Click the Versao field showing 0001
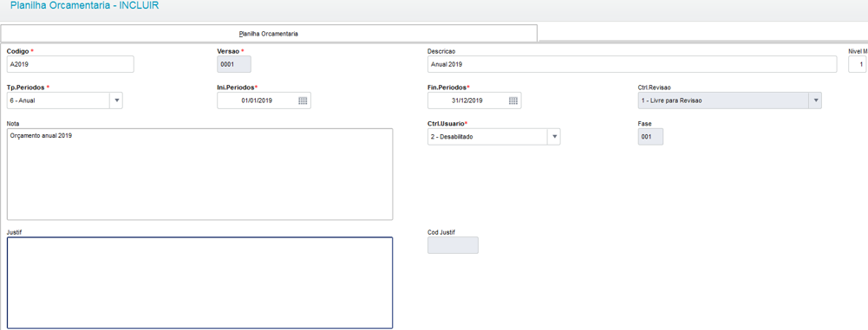This screenshot has height=330, width=868. (234, 64)
